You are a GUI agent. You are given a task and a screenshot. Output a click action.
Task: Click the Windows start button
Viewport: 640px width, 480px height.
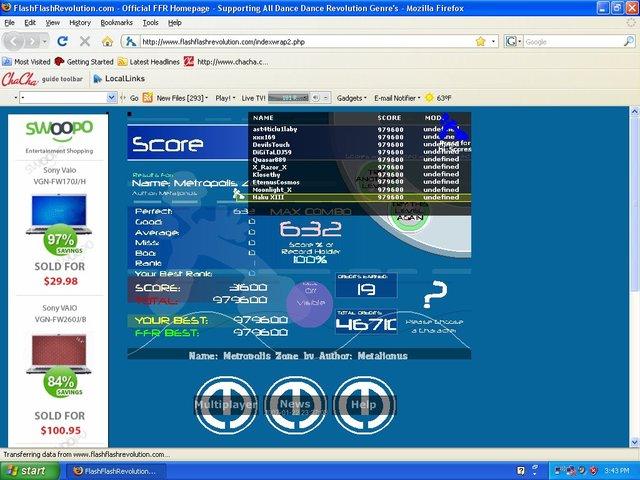[29, 471]
